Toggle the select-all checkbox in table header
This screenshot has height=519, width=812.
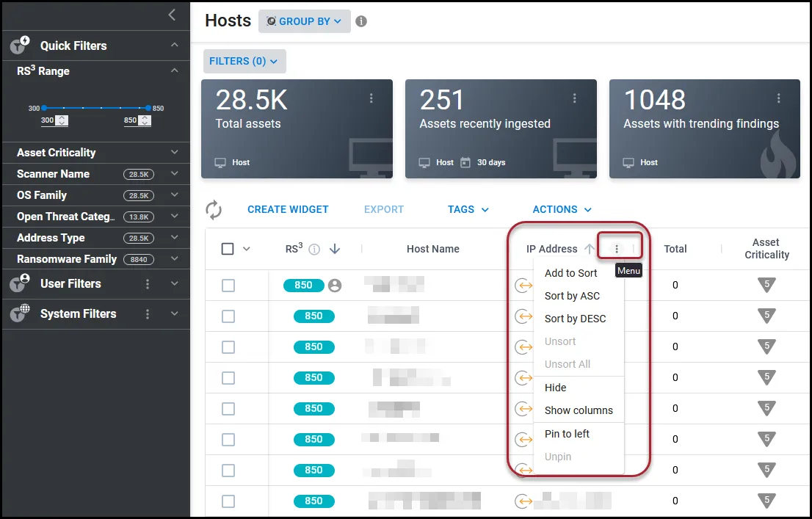tap(228, 249)
